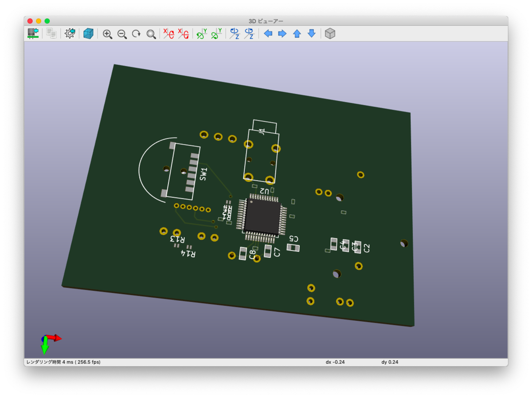
Task: Rotate Z counterclockwise
Action: [x=249, y=34]
